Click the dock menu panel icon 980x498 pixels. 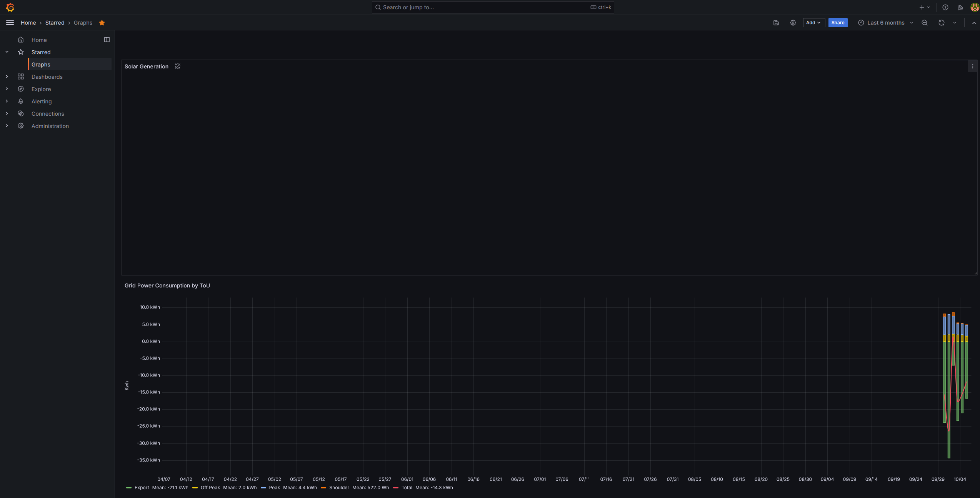coord(107,40)
